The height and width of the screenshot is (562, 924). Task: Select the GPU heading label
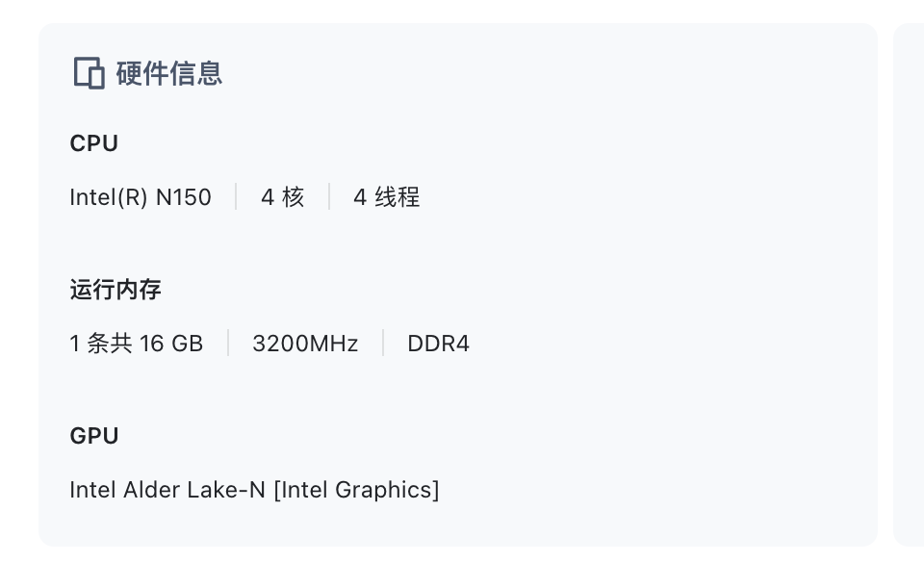tap(94, 436)
